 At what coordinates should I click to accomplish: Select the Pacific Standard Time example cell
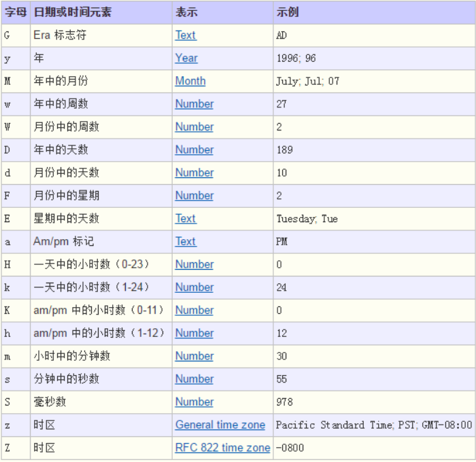tap(374, 425)
